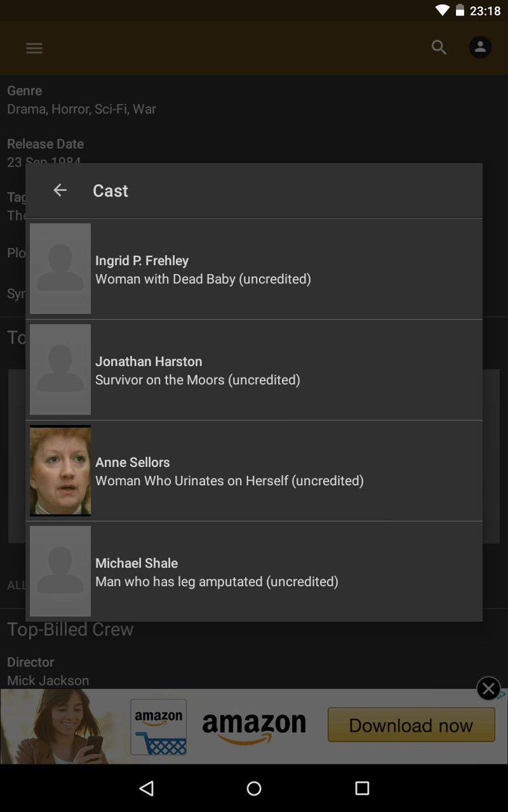The image size is (508, 812).
Task: Tap the Cast dialog title
Action: click(x=110, y=190)
